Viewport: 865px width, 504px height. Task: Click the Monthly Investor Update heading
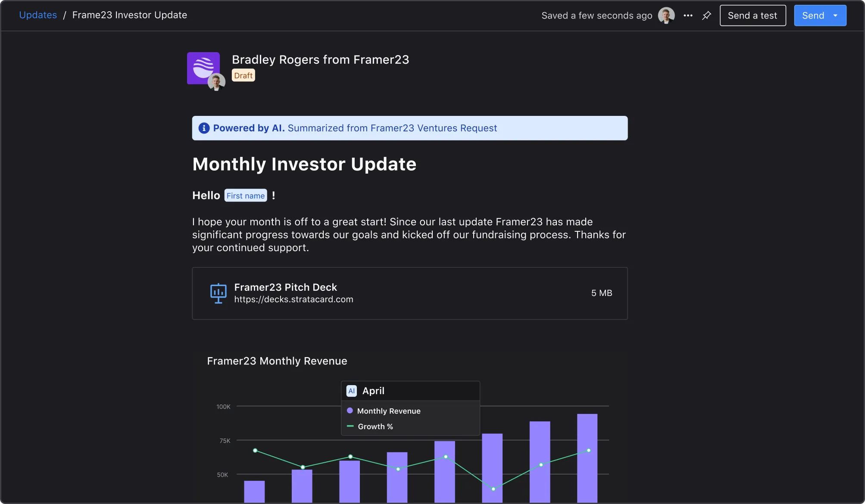(x=304, y=164)
